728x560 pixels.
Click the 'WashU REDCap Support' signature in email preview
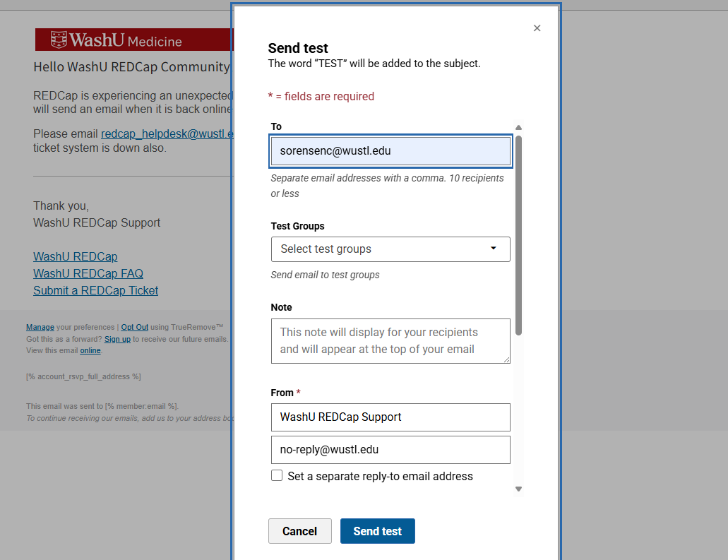coord(97,223)
